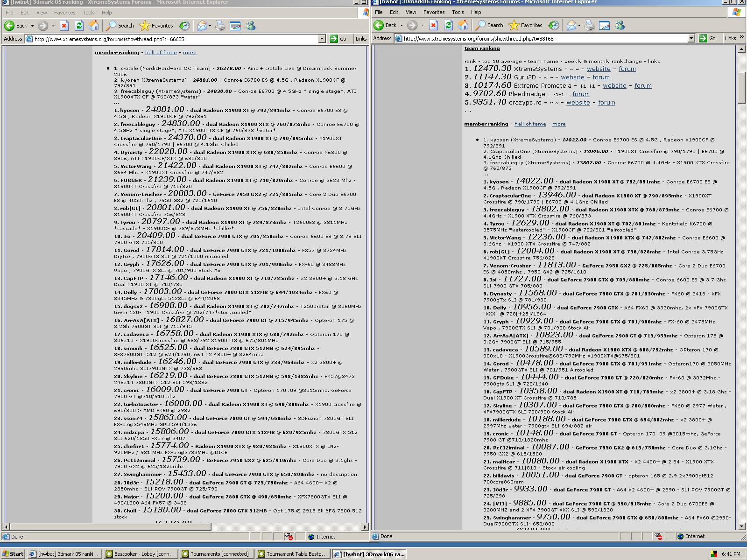747x560 pixels.
Task: Open Favorites star in right 3DMark06 window
Action: click(526, 25)
